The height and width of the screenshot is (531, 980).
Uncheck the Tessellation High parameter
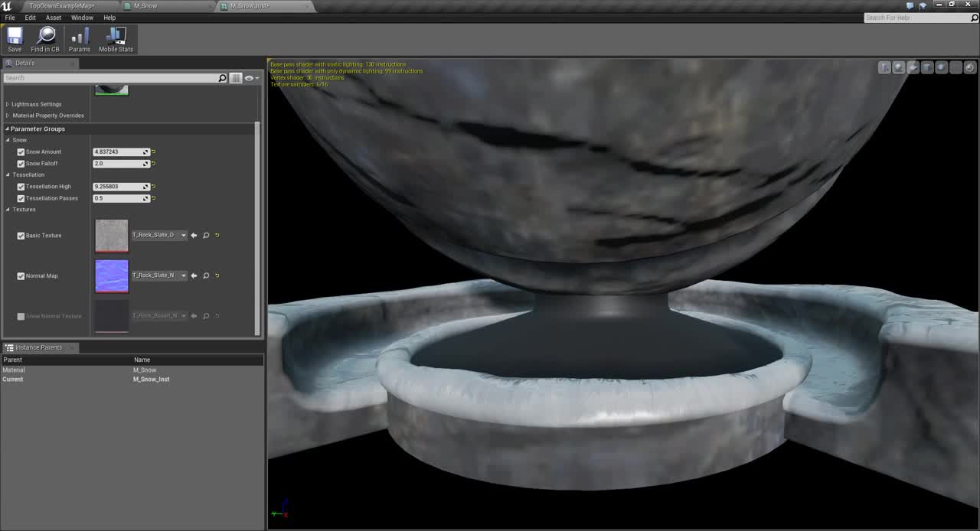[x=21, y=187]
